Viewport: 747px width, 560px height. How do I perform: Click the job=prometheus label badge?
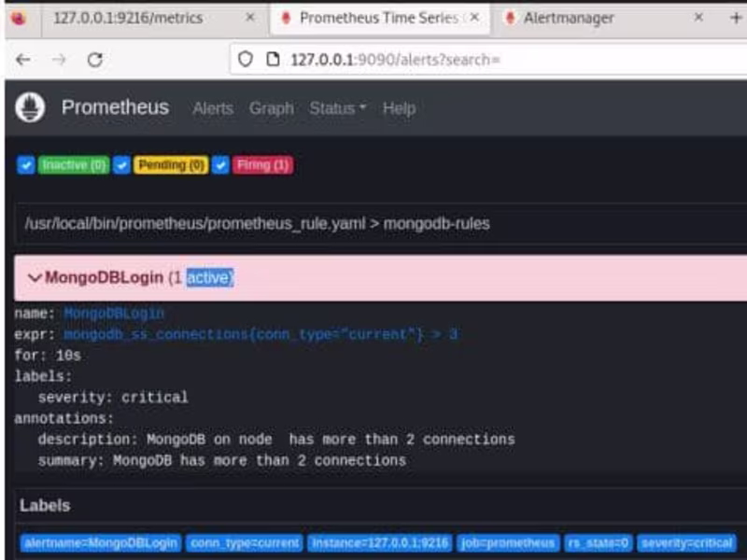pyautogui.click(x=508, y=543)
